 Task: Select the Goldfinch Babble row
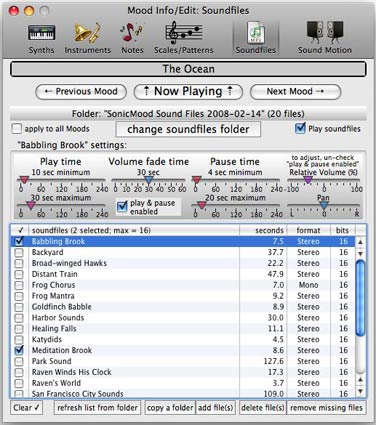[183, 307]
